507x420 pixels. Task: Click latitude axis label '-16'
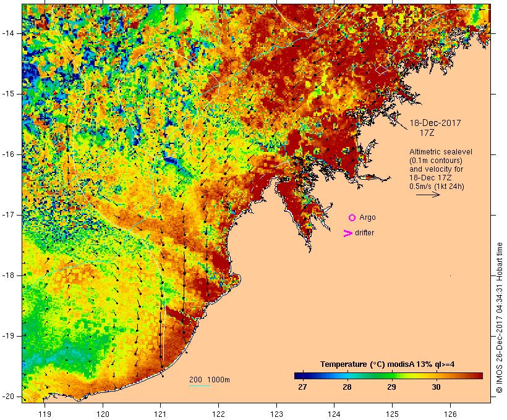click(x=7, y=154)
